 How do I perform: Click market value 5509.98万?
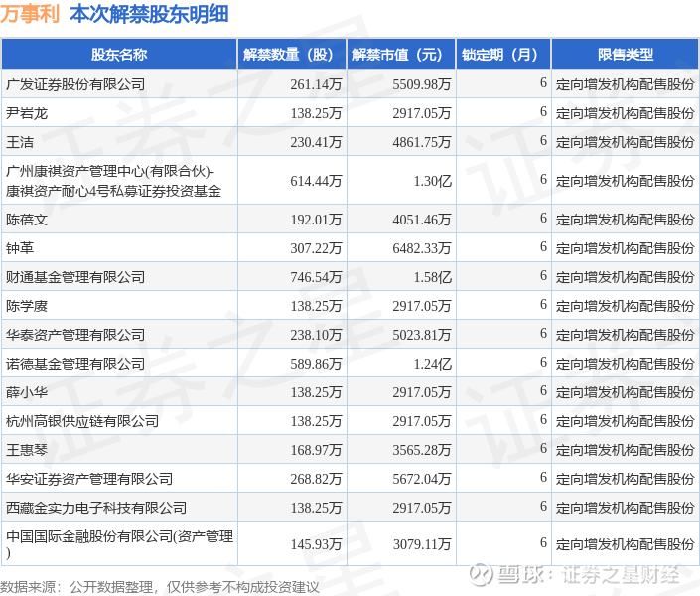click(422, 84)
